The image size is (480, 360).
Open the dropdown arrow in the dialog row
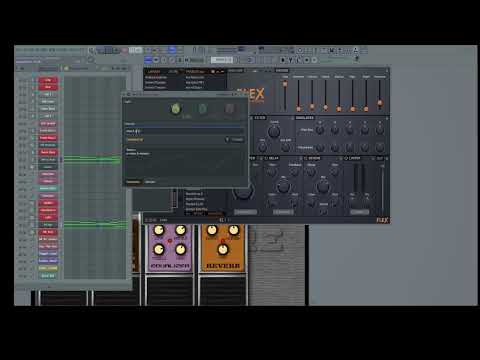227,139
